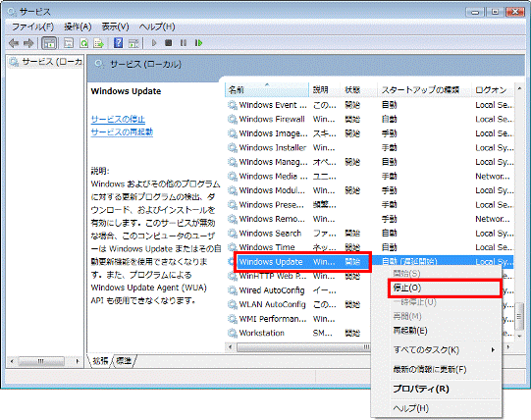Click the list's horizontal scrollbar left arrow
The height and width of the screenshot is (420, 531).
[231, 347]
